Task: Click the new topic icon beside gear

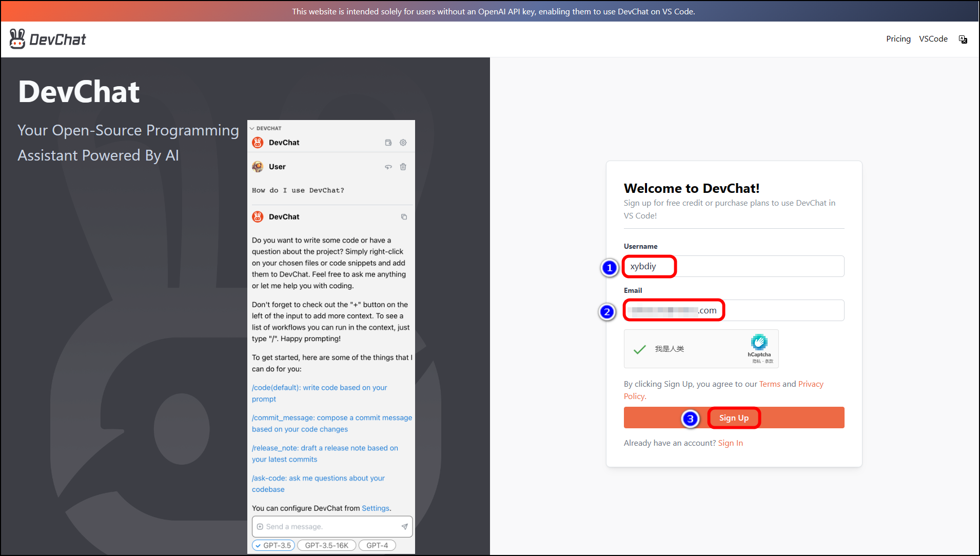Action: (x=388, y=143)
